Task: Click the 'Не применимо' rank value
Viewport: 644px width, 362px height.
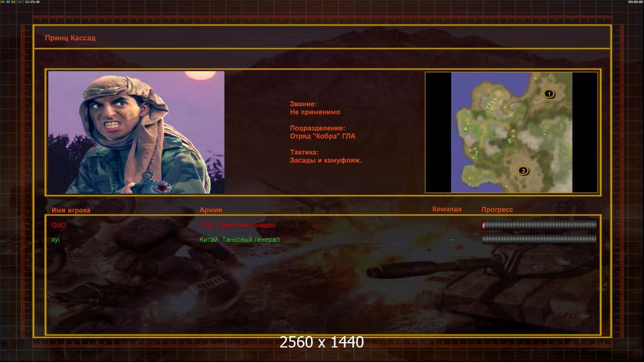Action: tap(315, 112)
